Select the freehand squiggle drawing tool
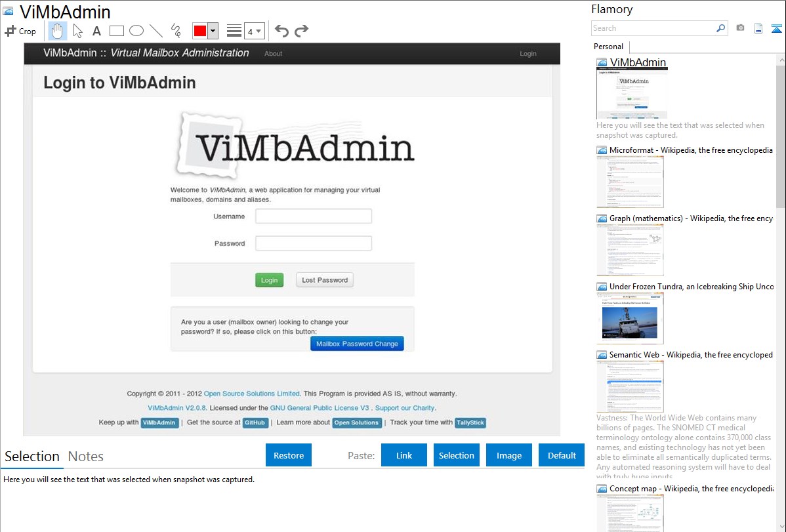 click(176, 31)
